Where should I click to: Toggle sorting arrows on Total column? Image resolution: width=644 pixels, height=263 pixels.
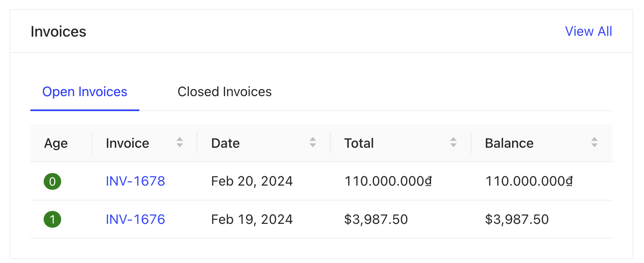click(x=453, y=143)
